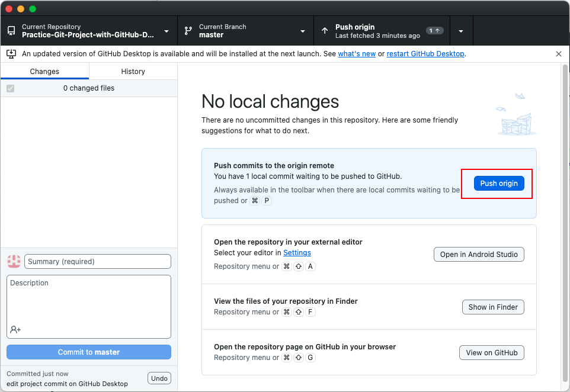
Task: Click the Show in Finder button
Action: coord(493,307)
